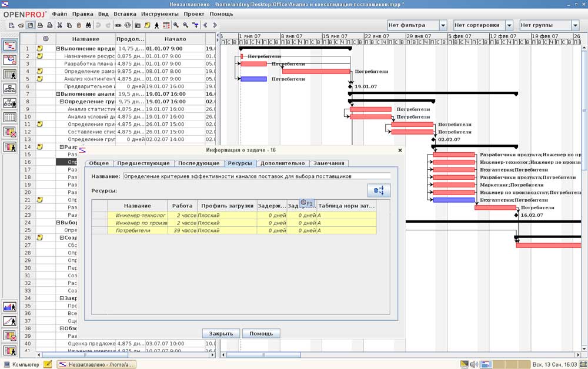Click the Save icon in toolbar

tap(31, 25)
